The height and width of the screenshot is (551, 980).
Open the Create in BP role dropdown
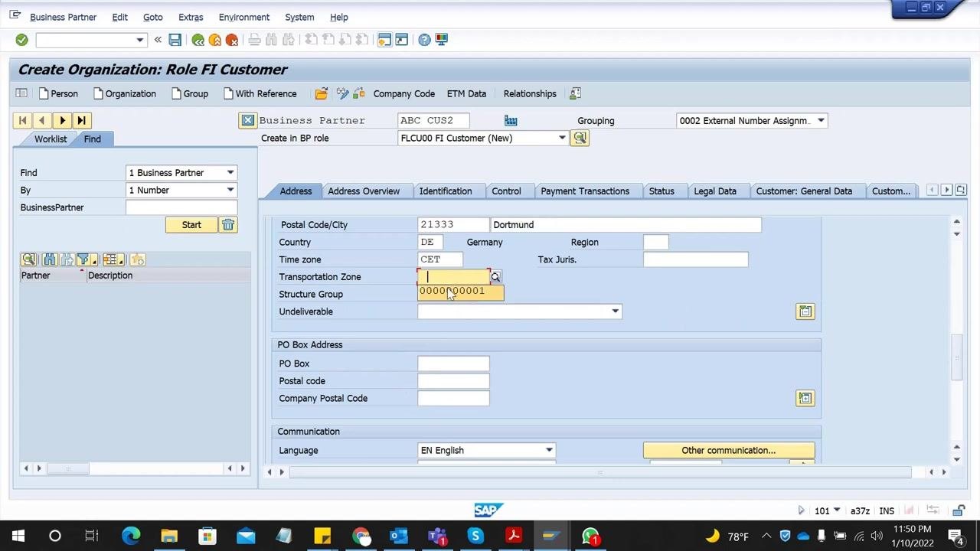pos(562,138)
